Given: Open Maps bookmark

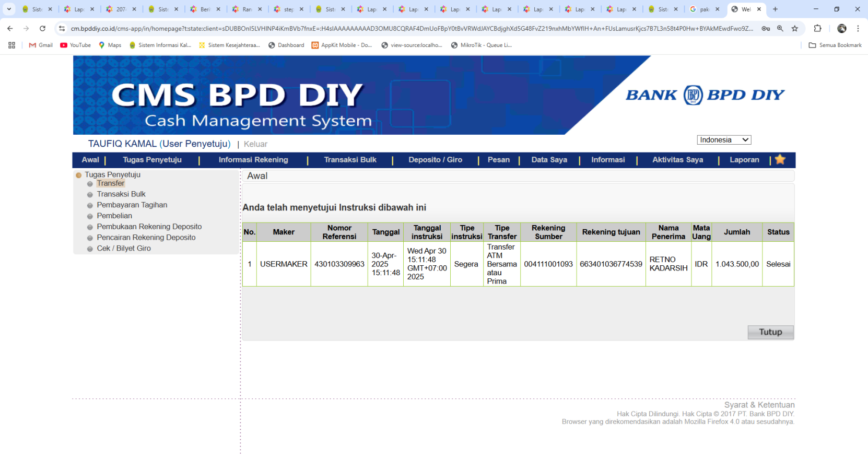Looking at the screenshot, I should (110, 45).
